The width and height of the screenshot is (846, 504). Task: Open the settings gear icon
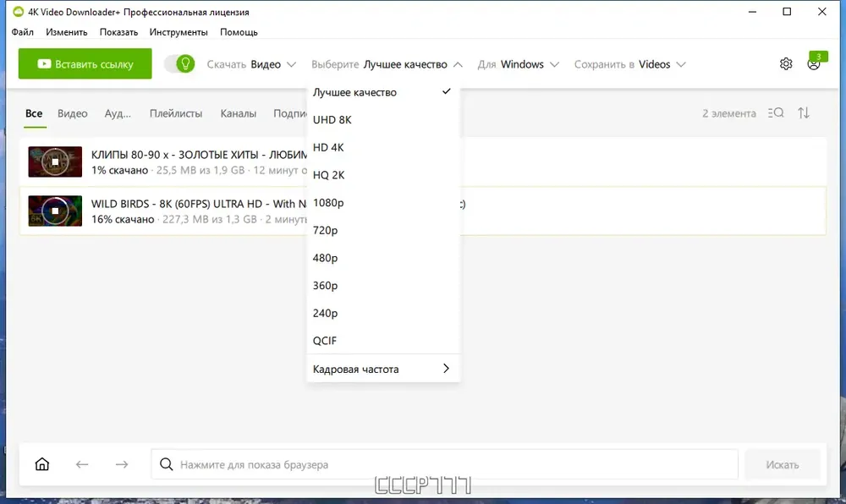(786, 64)
